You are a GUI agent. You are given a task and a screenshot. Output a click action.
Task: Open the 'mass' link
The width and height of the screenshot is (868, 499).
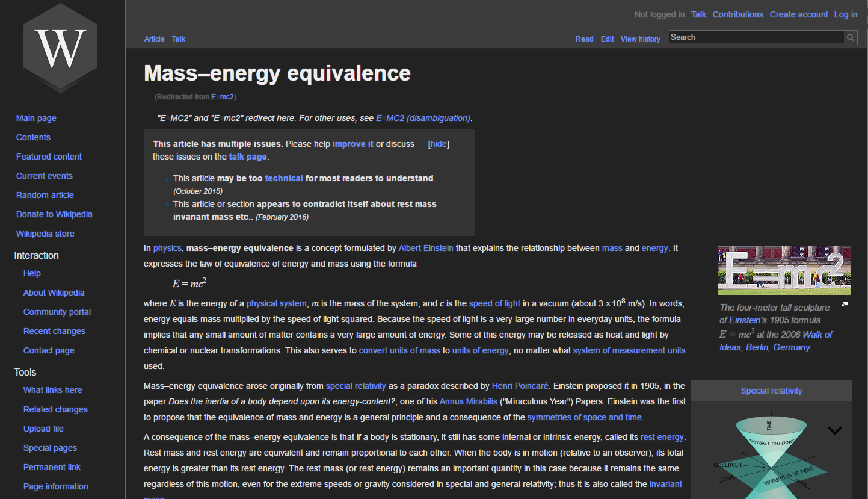coord(612,248)
